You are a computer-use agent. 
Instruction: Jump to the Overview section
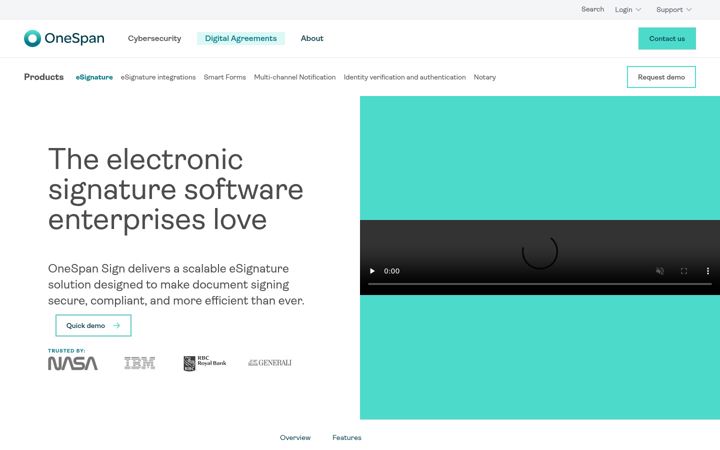coord(295,438)
